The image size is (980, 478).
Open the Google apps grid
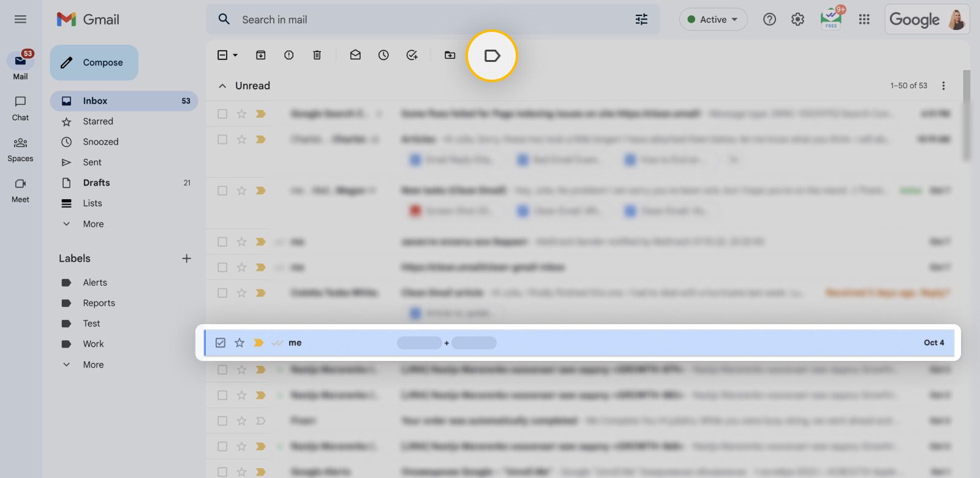click(x=864, y=20)
